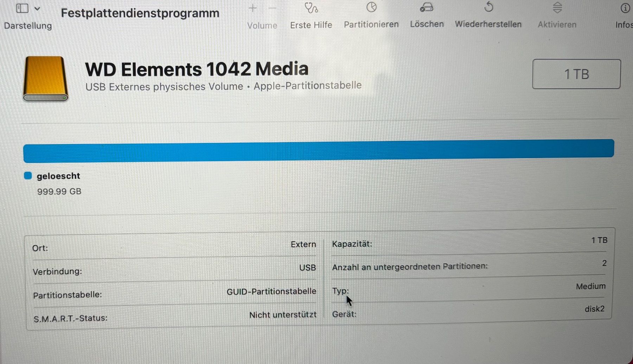Click the Löschen toolbar label
Screen dimensions: 633x364
[427, 24]
